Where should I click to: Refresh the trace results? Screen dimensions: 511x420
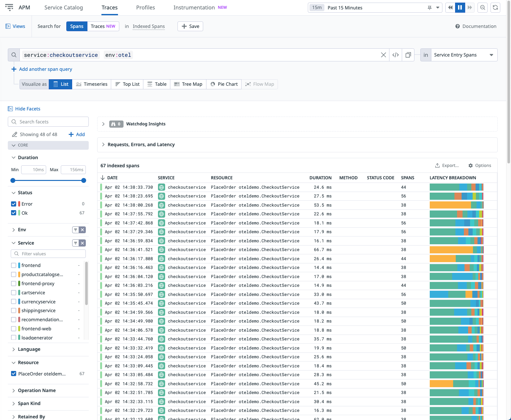[x=495, y=7]
